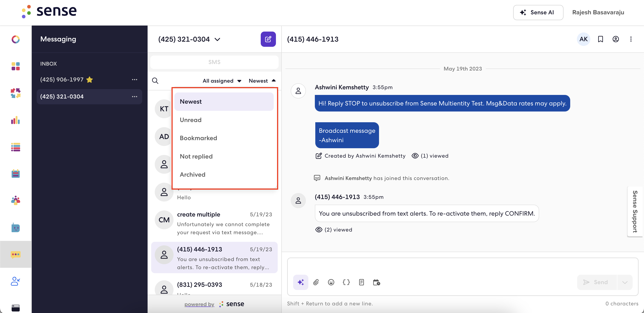Open the four-squares dashboard icon in sidebar
The image size is (644, 313).
[15, 66]
